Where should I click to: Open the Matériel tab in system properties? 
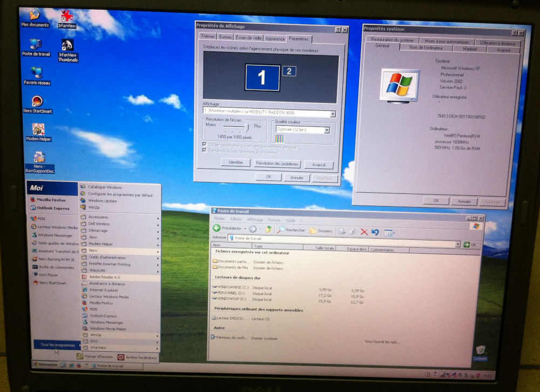470,49
